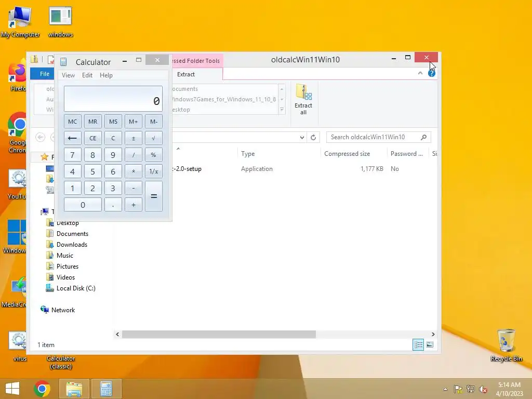532x399 pixels.
Task: Click Calculator CE button
Action: click(x=92, y=138)
